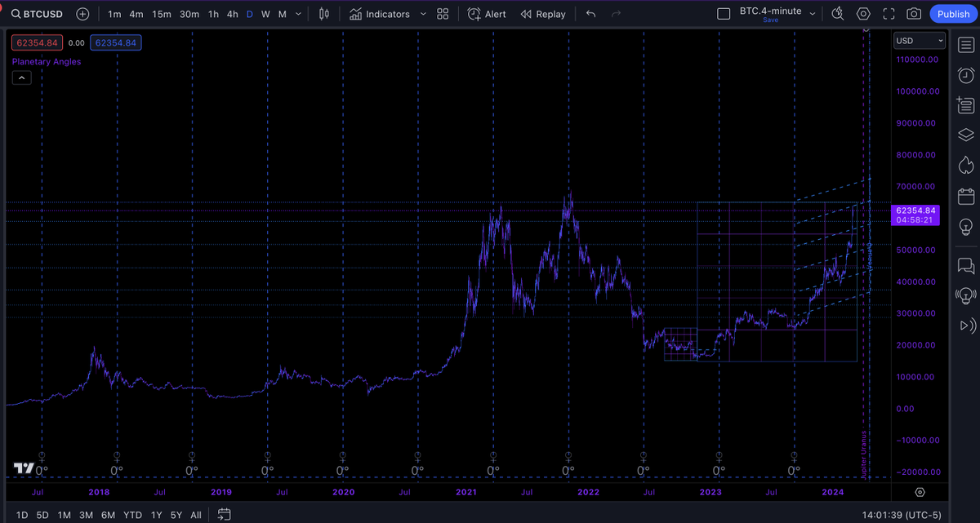
Task: Click the 2021 label on time axis
Action: 465,492
